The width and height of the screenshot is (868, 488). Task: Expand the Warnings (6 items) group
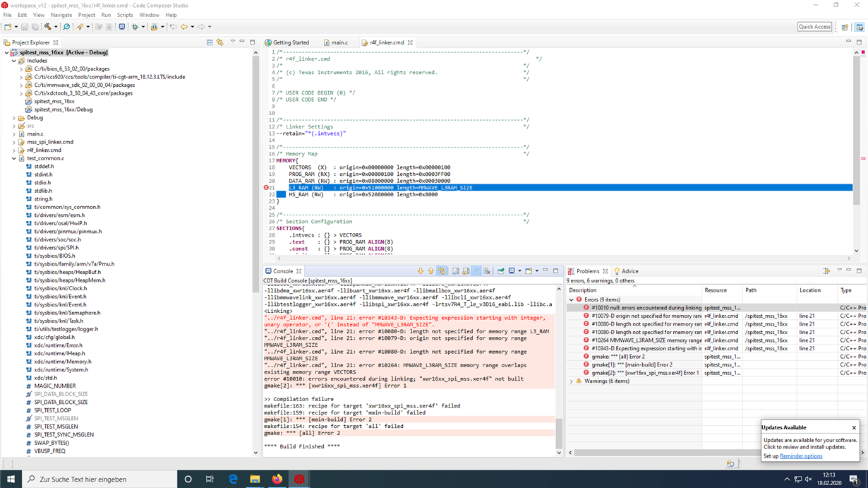(x=572, y=381)
